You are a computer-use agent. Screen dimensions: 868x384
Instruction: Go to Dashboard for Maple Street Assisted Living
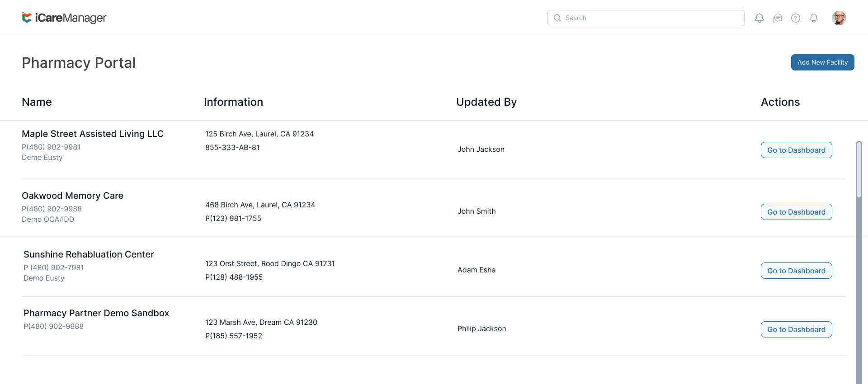pyautogui.click(x=796, y=150)
